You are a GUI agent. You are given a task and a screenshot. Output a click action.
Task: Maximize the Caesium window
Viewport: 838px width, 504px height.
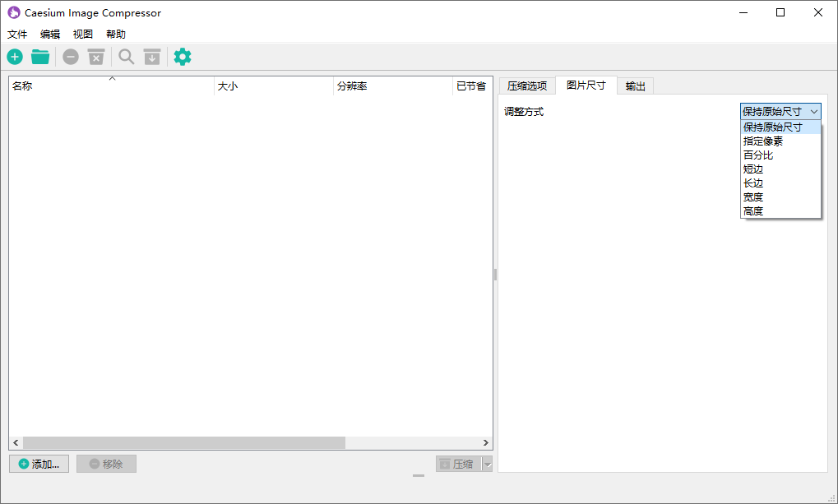[780, 12]
